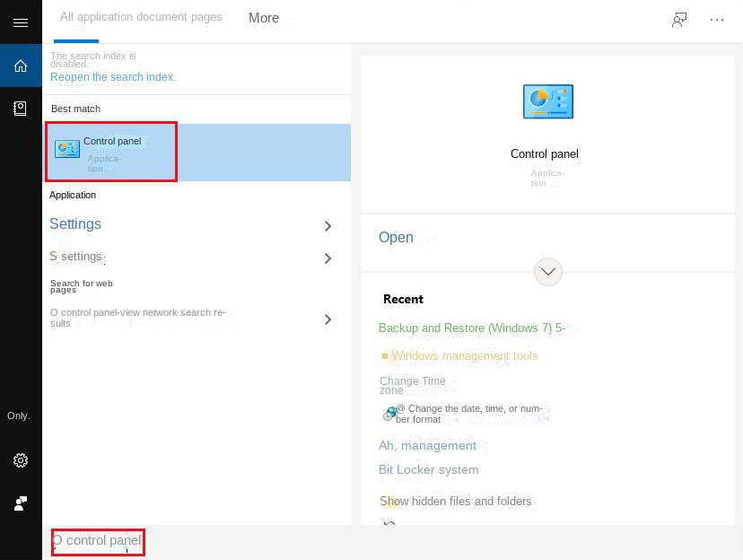Switch to All application document pages tab

[141, 17]
